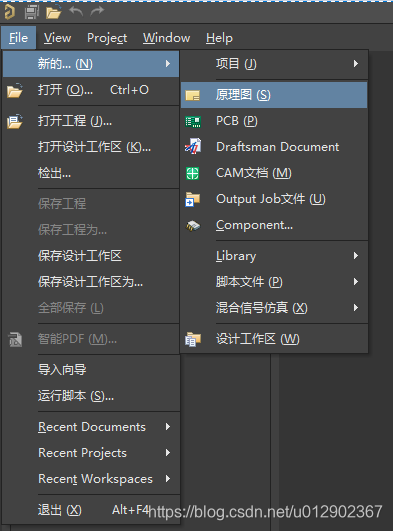Click 打开 (O)... menu entry
393x531 pixels.
point(91,90)
